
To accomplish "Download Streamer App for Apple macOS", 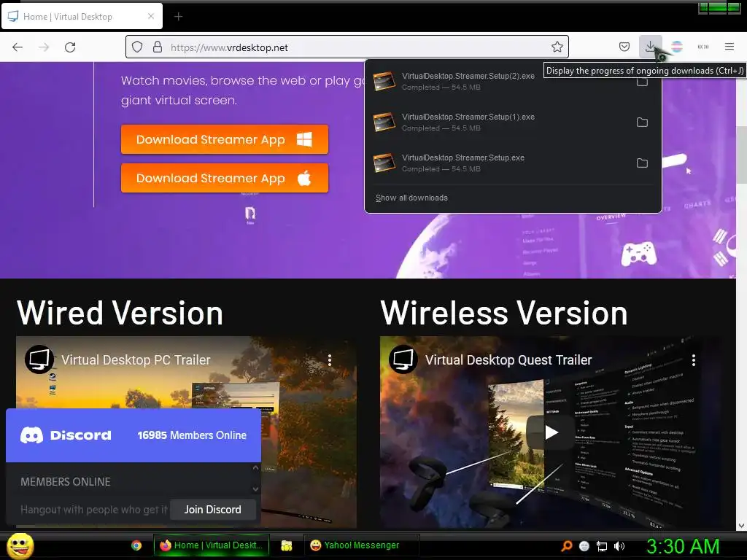I will point(225,178).
